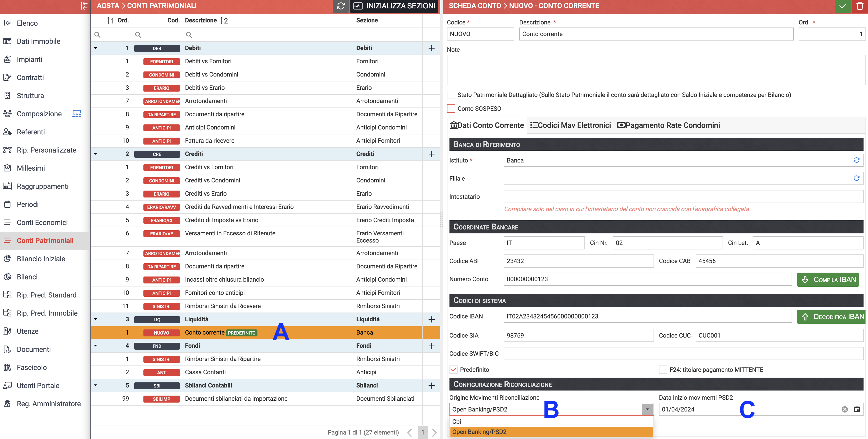Open Bilancio Iniziale in sidebar menu
868x439 pixels.
pos(41,259)
